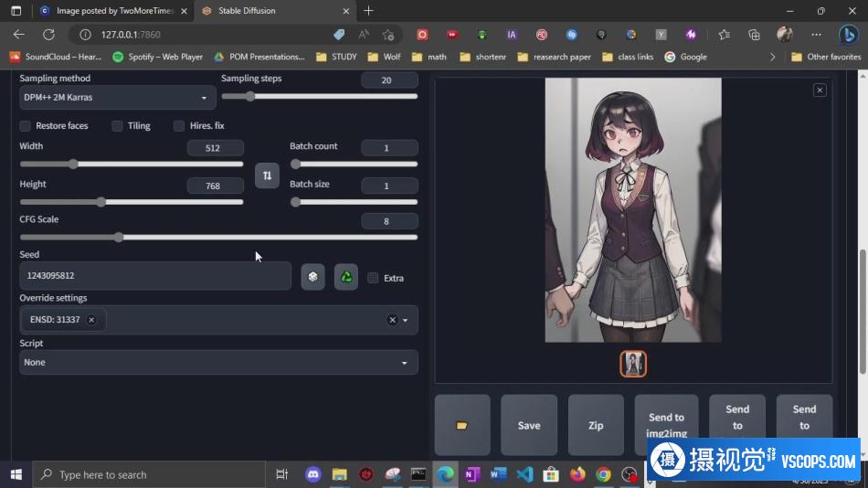Close the image preview with X icon
Screen dimensions: 868x488
(820, 90)
